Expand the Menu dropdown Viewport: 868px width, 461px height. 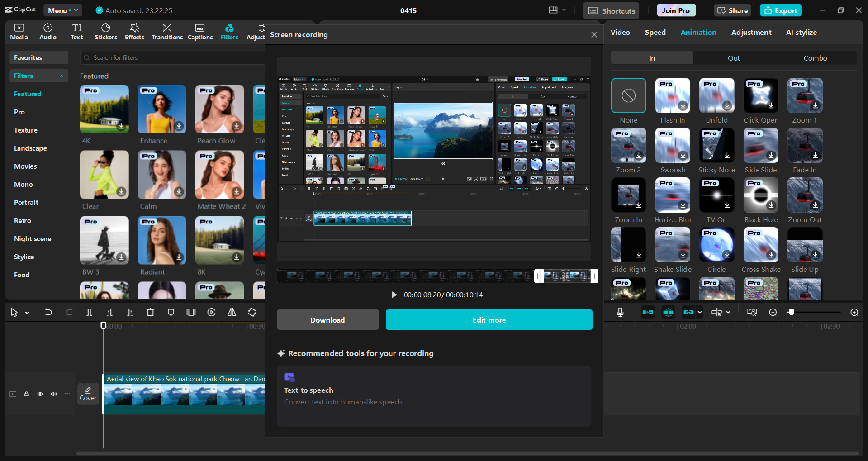click(x=62, y=10)
